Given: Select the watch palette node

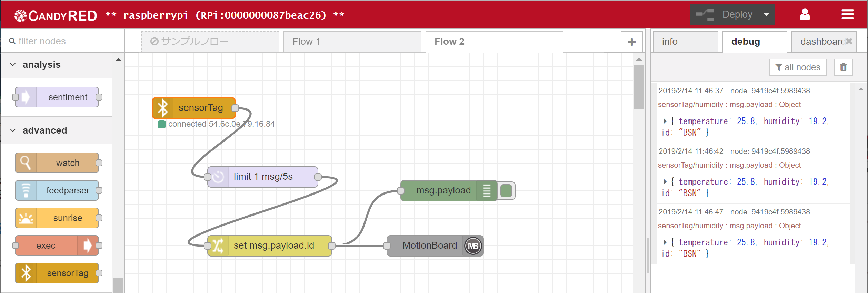Looking at the screenshot, I should point(57,163).
